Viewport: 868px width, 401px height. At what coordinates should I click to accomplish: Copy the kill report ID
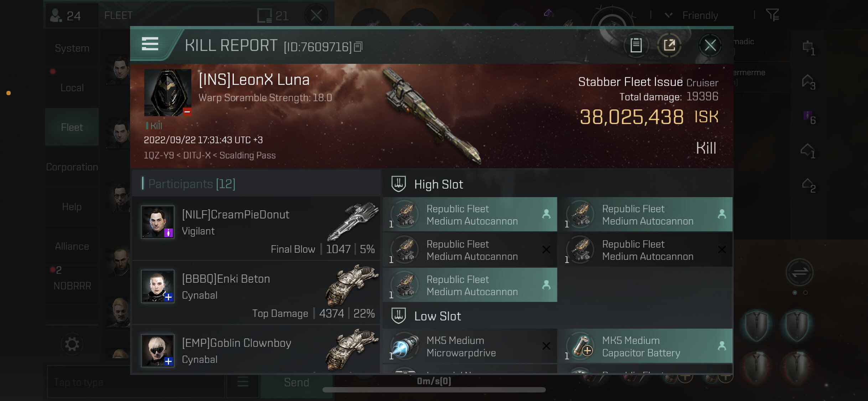[x=358, y=47]
